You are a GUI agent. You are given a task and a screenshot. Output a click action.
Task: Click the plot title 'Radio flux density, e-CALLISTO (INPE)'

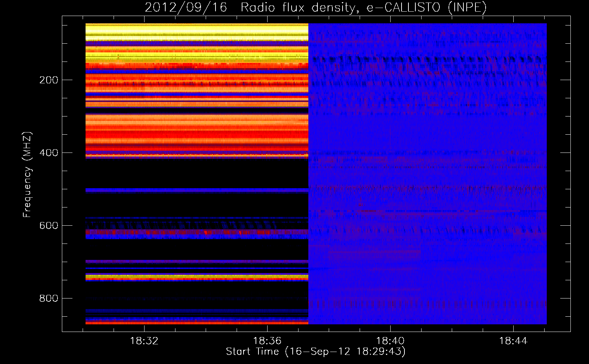(x=364, y=7)
